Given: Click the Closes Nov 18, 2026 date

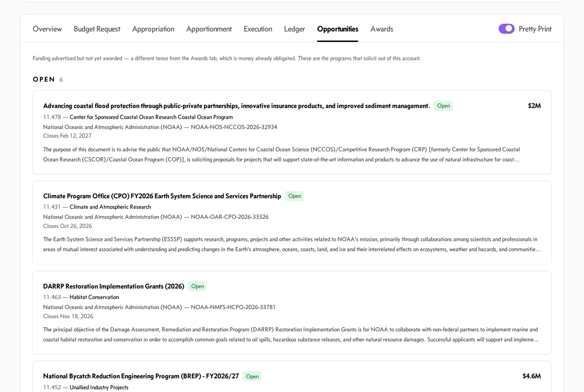Looking at the screenshot, I should [68, 316].
